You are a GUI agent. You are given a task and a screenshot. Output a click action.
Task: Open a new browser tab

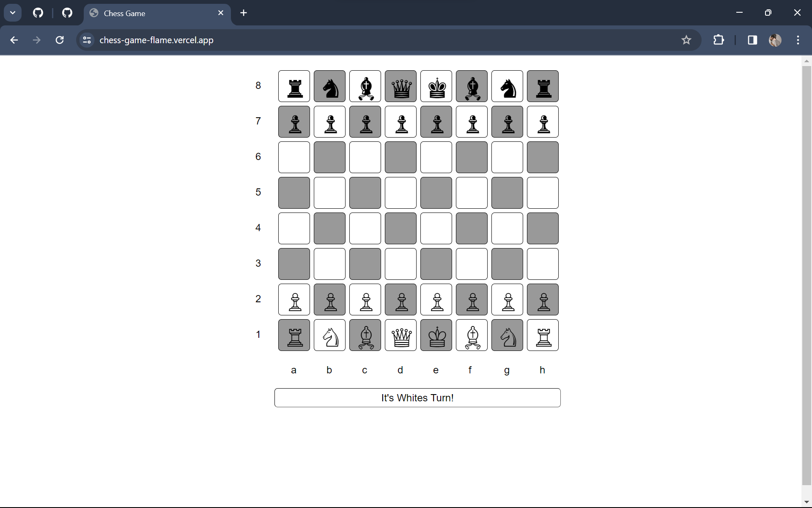pos(244,13)
